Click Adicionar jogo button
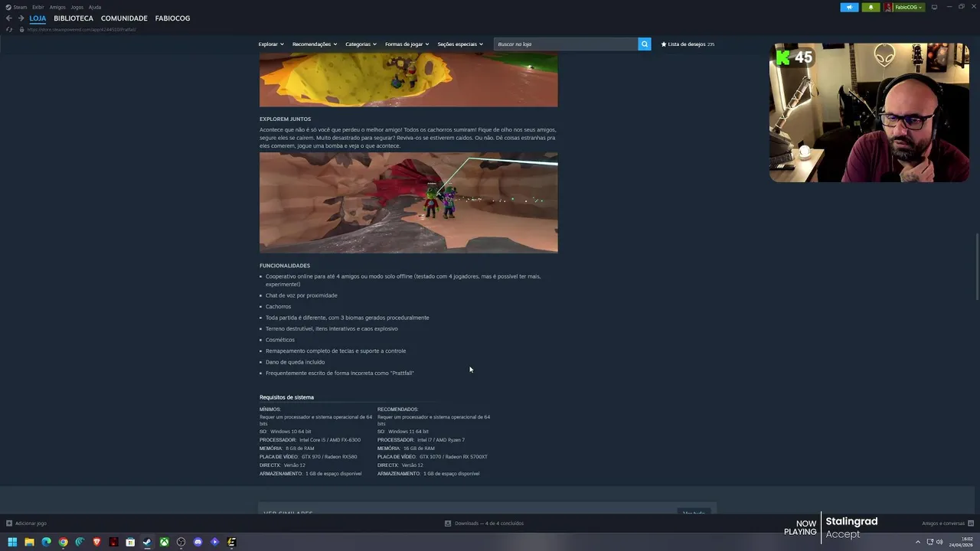 [x=27, y=523]
